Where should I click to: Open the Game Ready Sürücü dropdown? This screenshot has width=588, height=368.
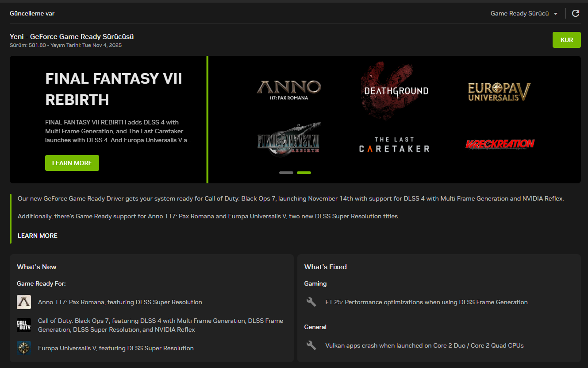pos(524,14)
